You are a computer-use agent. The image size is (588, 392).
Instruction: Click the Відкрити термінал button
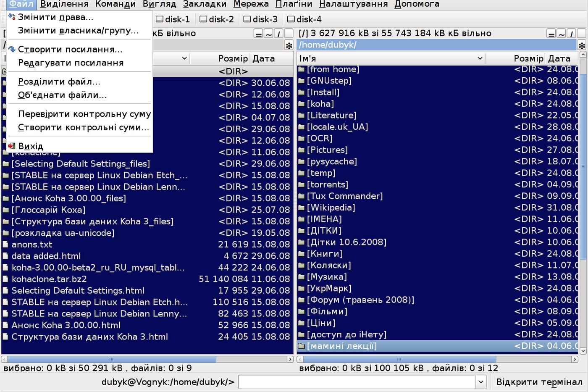click(x=539, y=382)
